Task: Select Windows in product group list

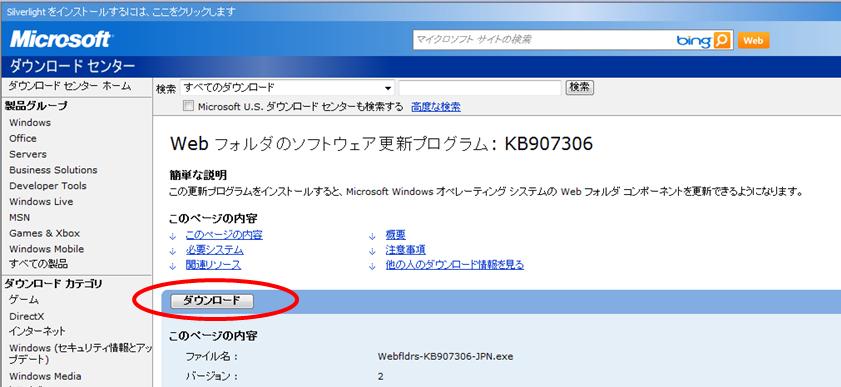Action: pos(30,123)
